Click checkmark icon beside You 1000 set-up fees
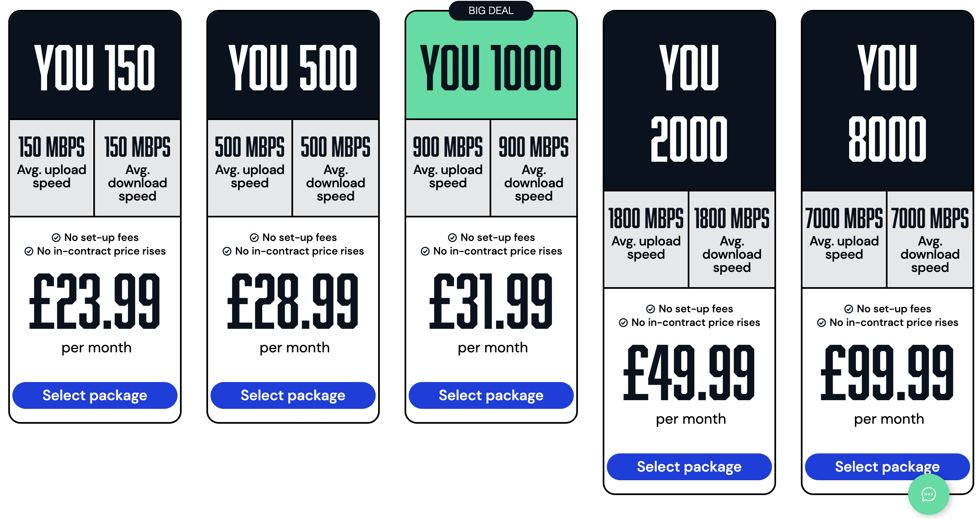The width and height of the screenshot is (980, 519). pos(452,238)
